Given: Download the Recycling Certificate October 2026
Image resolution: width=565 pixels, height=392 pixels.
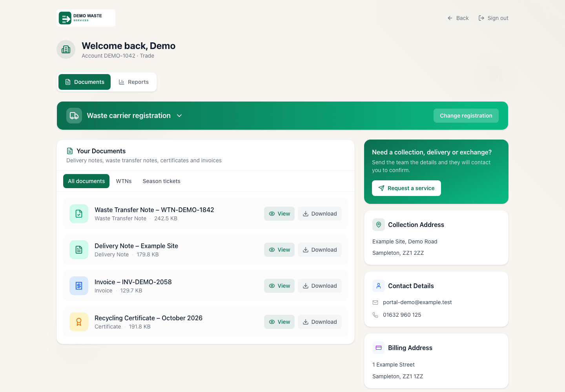Looking at the screenshot, I should (x=320, y=322).
